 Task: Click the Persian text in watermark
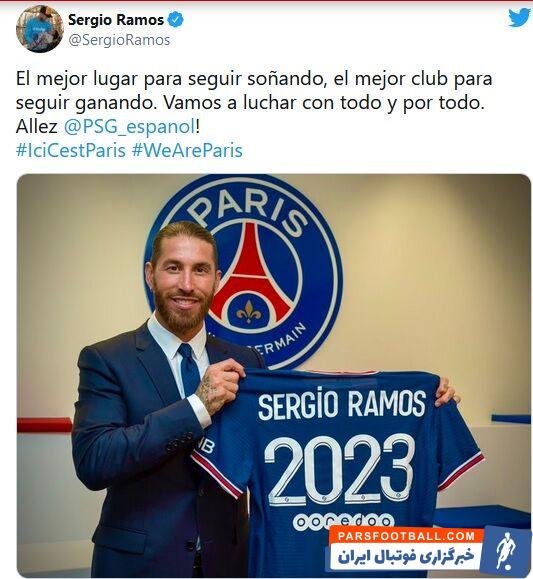point(406,556)
